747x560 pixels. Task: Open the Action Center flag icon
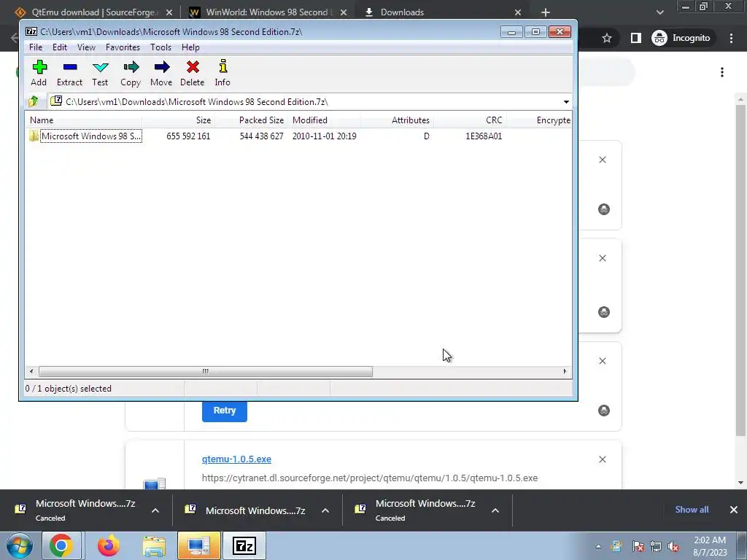click(x=638, y=547)
